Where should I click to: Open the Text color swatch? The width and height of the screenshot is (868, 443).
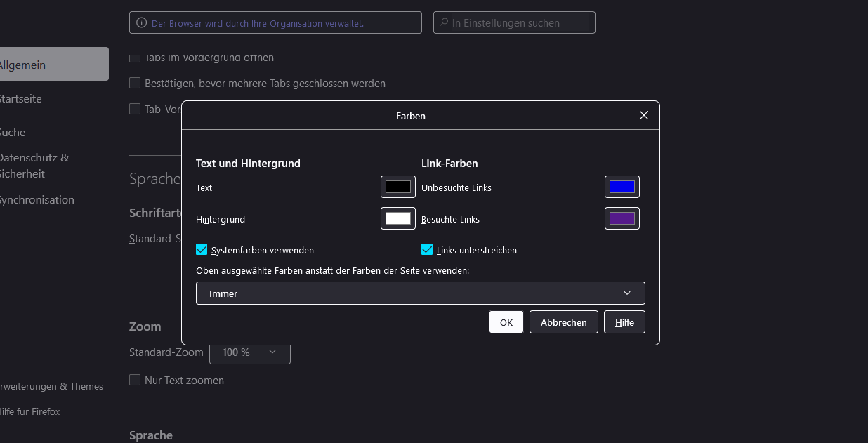pyautogui.click(x=397, y=187)
